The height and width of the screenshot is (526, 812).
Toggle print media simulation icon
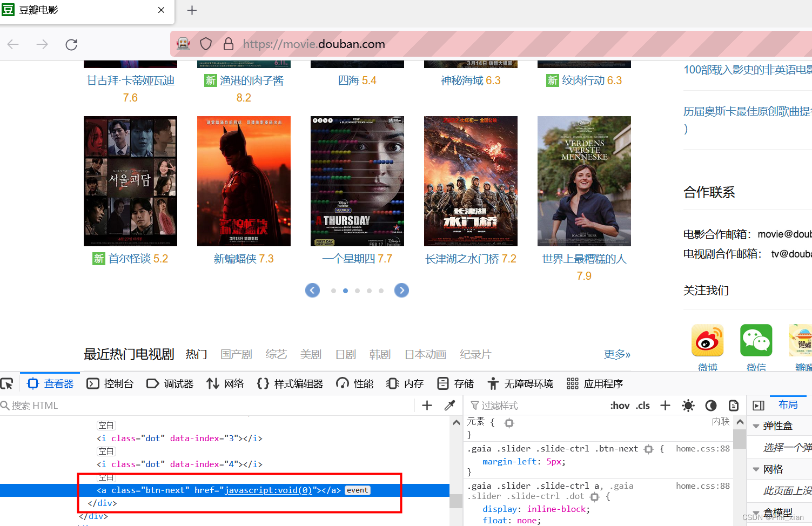(x=734, y=406)
